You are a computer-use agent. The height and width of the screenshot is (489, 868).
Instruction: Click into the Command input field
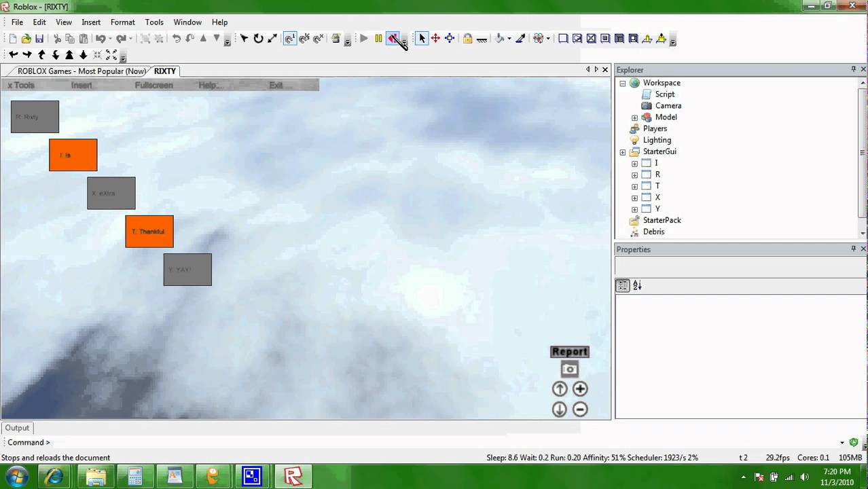[445, 442]
